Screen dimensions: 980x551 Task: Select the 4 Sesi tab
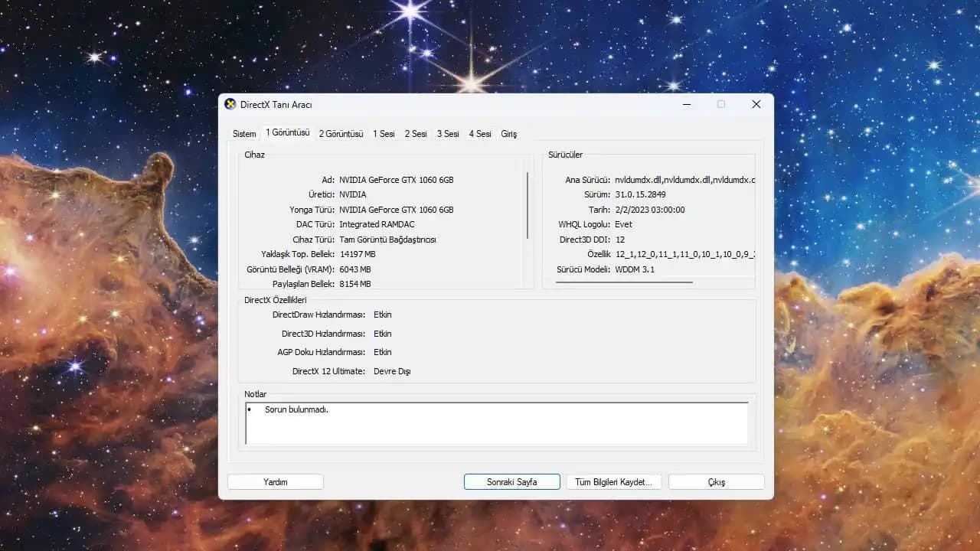(480, 134)
